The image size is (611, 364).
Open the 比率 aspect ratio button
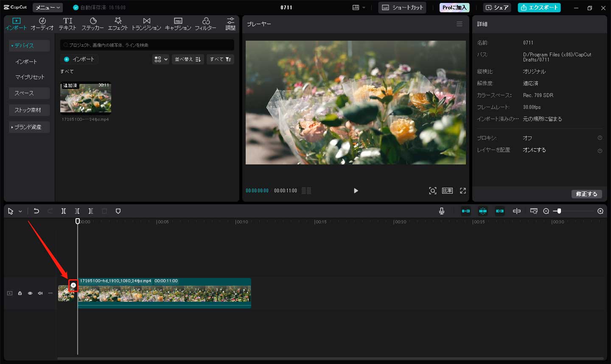(448, 191)
